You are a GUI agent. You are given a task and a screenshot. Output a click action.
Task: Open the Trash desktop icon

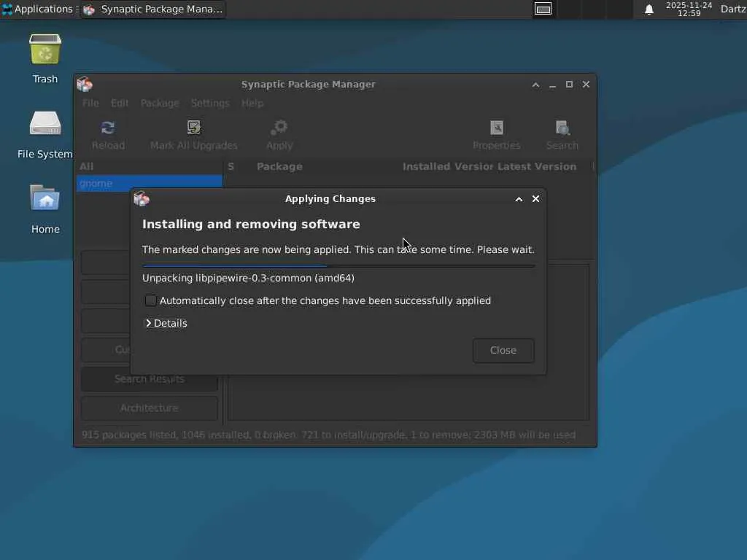(x=45, y=49)
